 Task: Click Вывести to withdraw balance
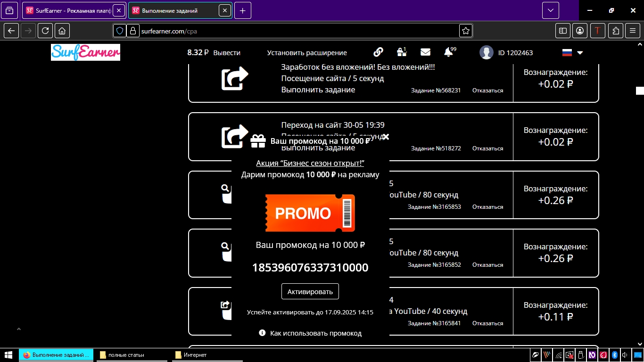pos(226,53)
